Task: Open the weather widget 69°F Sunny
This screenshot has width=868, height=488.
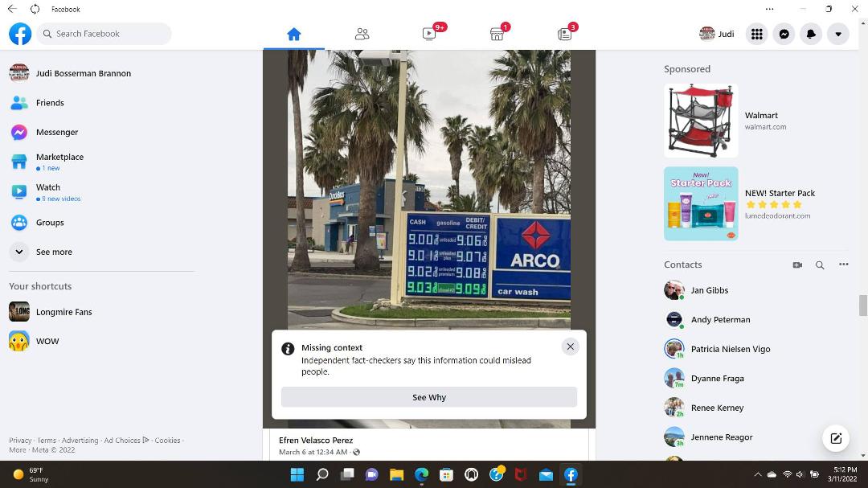Action: pos(31,474)
